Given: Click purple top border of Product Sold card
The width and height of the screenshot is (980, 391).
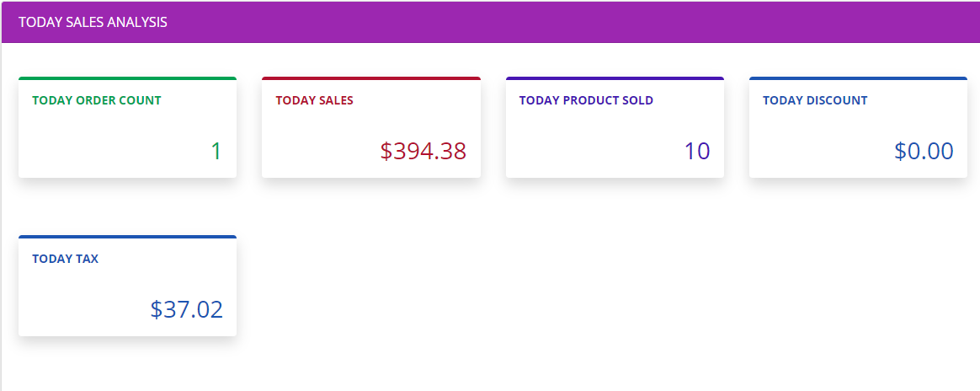Looking at the screenshot, I should [x=615, y=78].
